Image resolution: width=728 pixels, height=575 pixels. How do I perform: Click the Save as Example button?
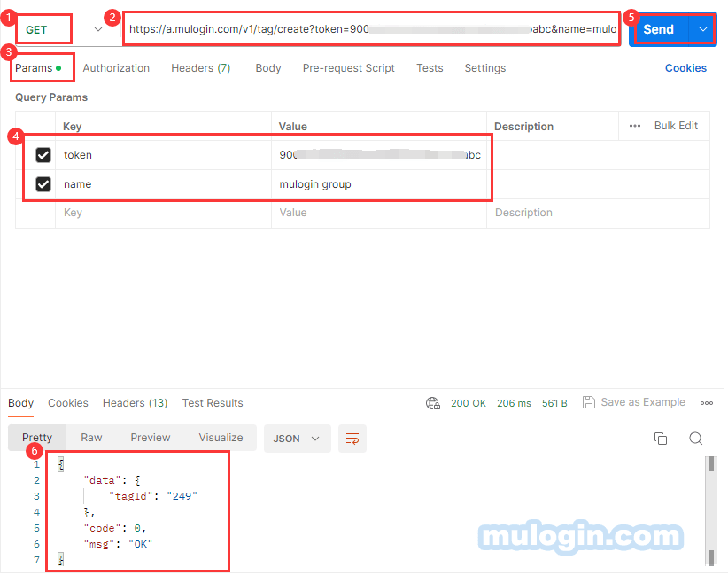click(634, 402)
